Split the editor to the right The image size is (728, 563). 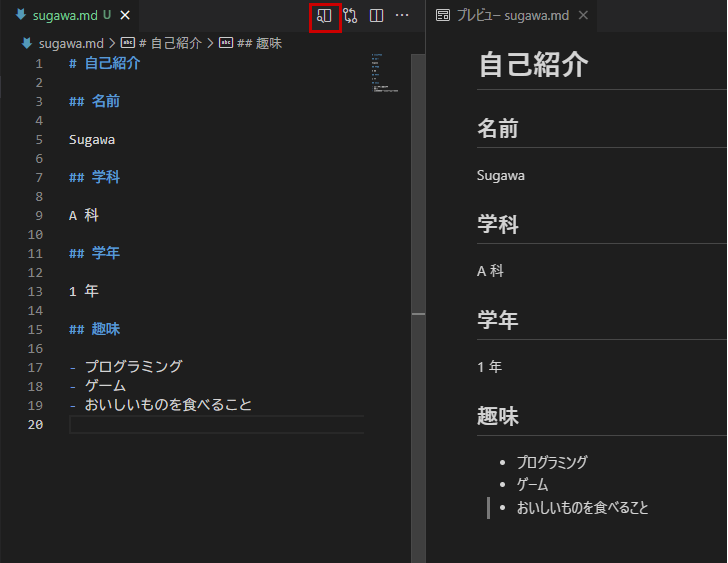(x=376, y=16)
